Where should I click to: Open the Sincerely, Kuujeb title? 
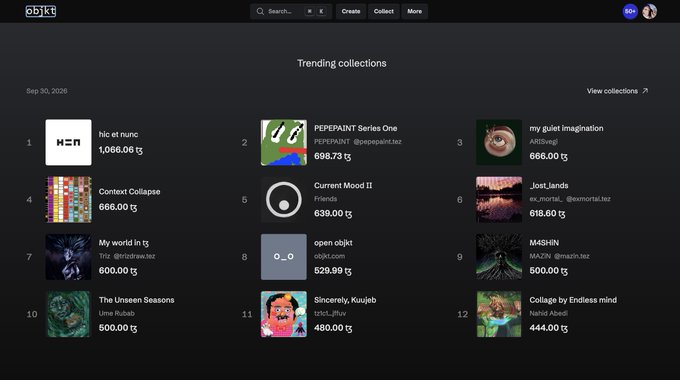click(345, 300)
